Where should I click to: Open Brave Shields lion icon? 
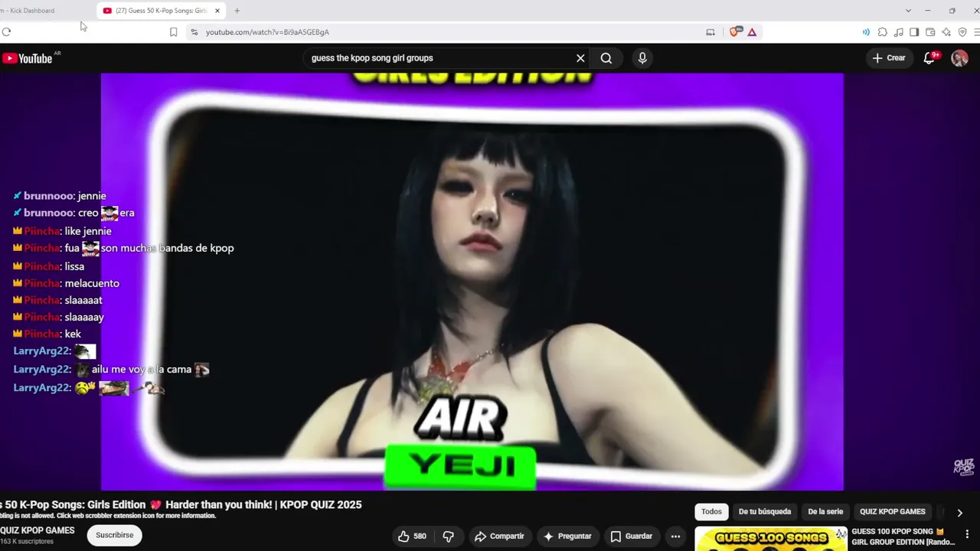pyautogui.click(x=735, y=32)
